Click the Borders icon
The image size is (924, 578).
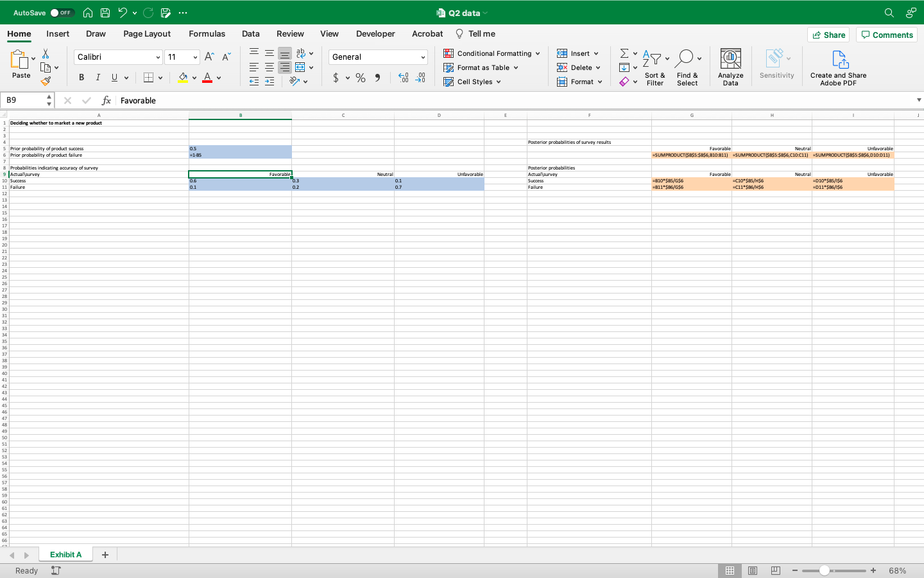click(x=148, y=78)
